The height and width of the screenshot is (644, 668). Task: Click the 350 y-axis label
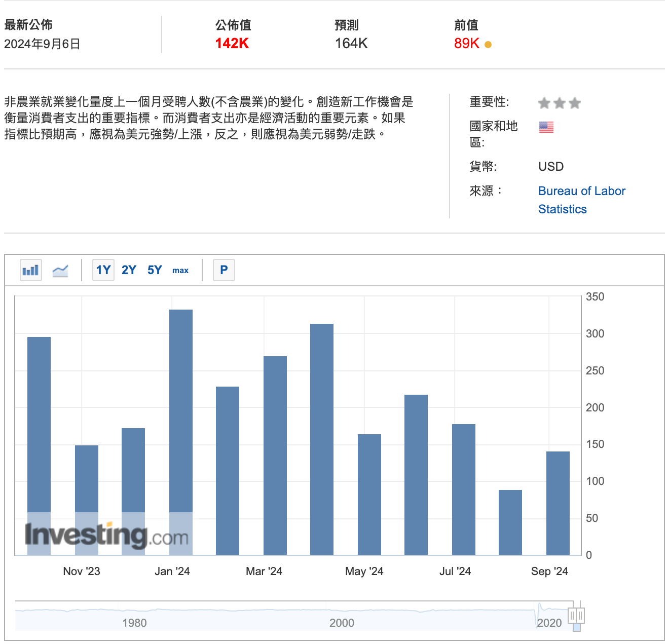595,297
